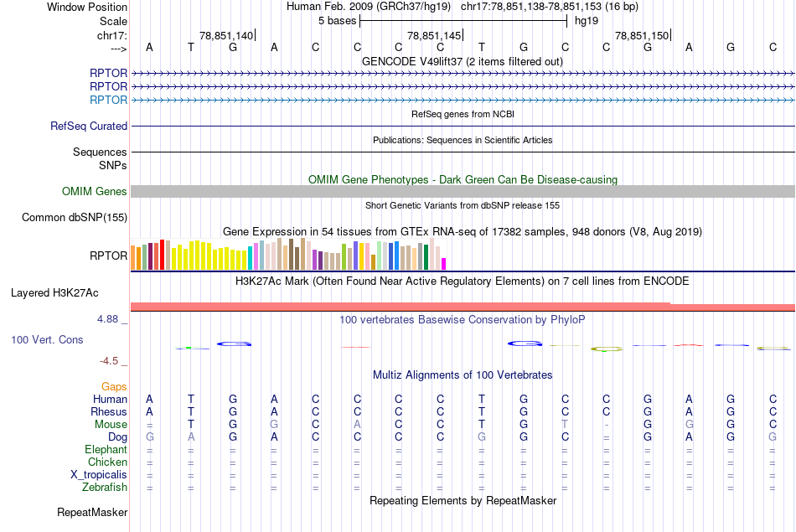
Task: Click the gray OMIM Genes bar
Action: (463, 191)
